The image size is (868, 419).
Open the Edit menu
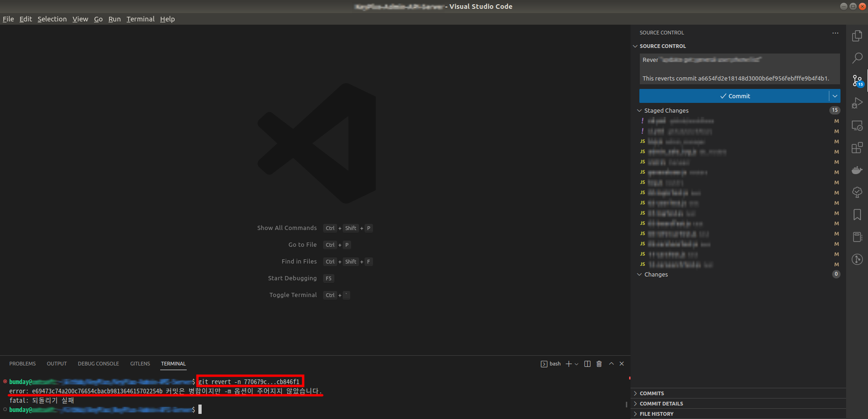(26, 19)
